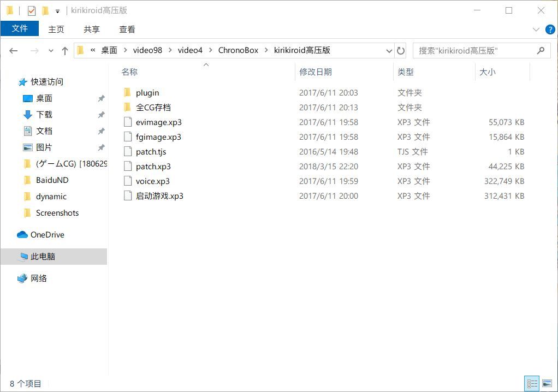The width and height of the screenshot is (558, 392).
Task: Open recent locations dropdown arrow
Action: coord(51,51)
